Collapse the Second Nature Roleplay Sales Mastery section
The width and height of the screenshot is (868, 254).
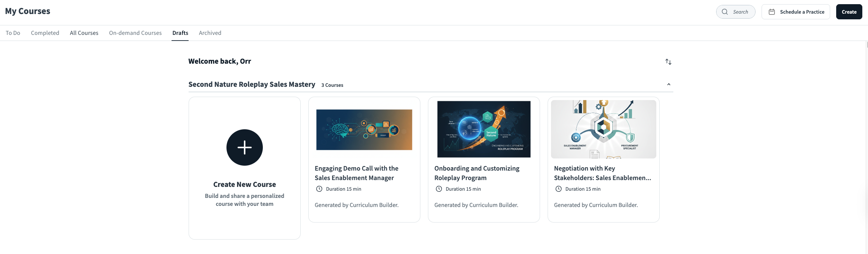coord(669,85)
